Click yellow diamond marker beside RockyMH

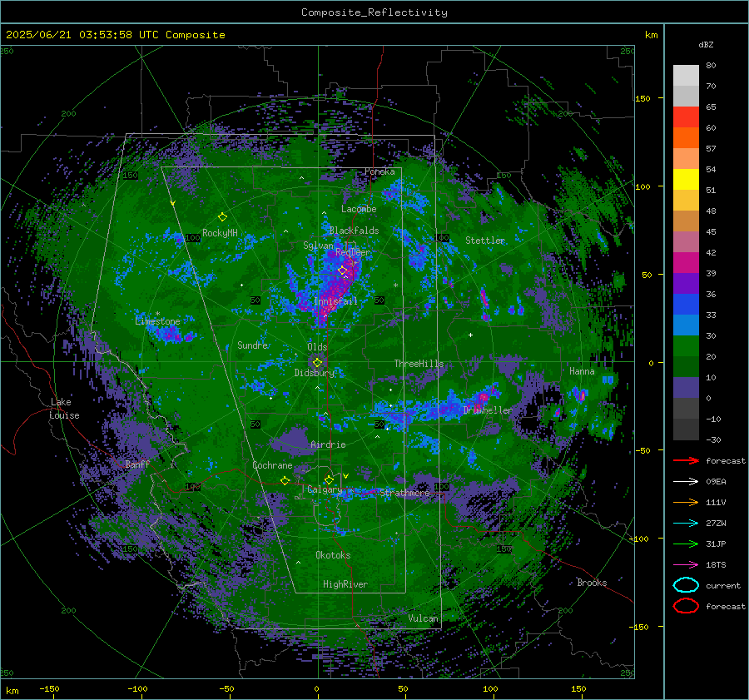pyautogui.click(x=222, y=217)
